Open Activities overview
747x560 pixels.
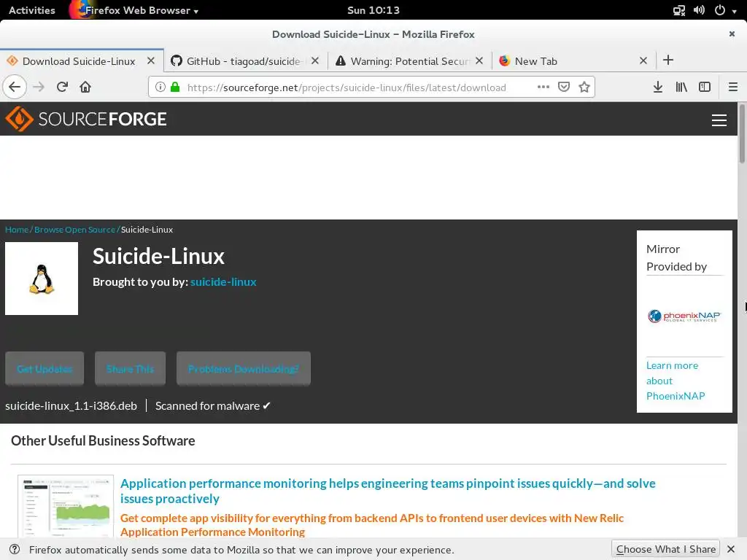pos(32,10)
